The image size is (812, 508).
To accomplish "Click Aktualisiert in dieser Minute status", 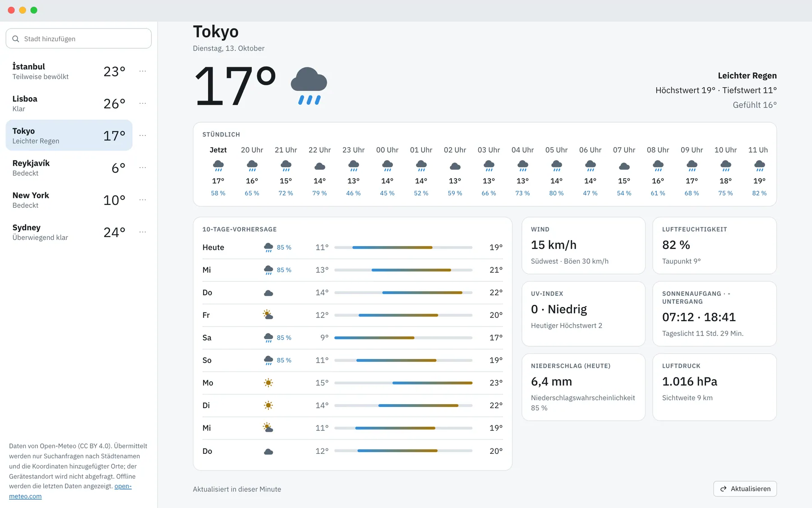I will [x=237, y=489].
